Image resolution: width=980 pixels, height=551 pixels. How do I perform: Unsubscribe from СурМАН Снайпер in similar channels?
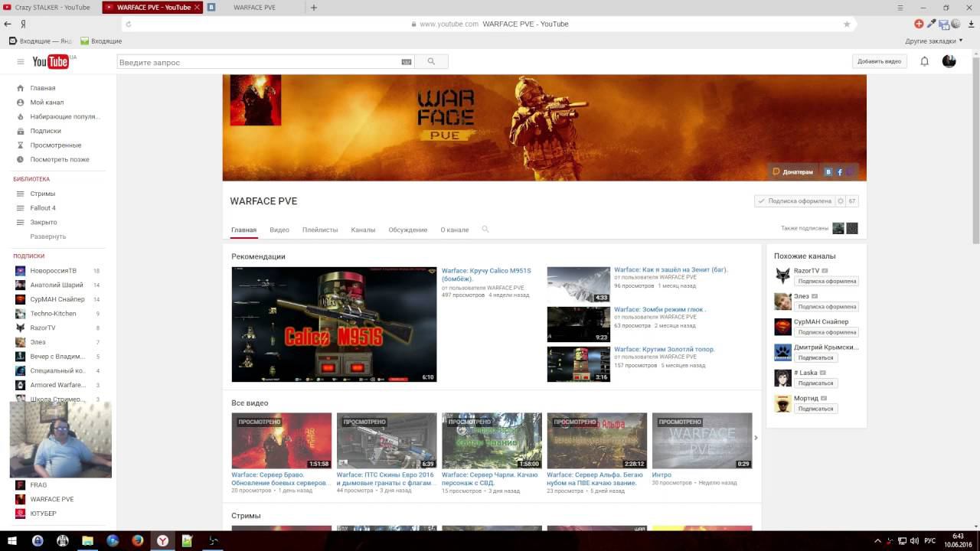click(826, 332)
